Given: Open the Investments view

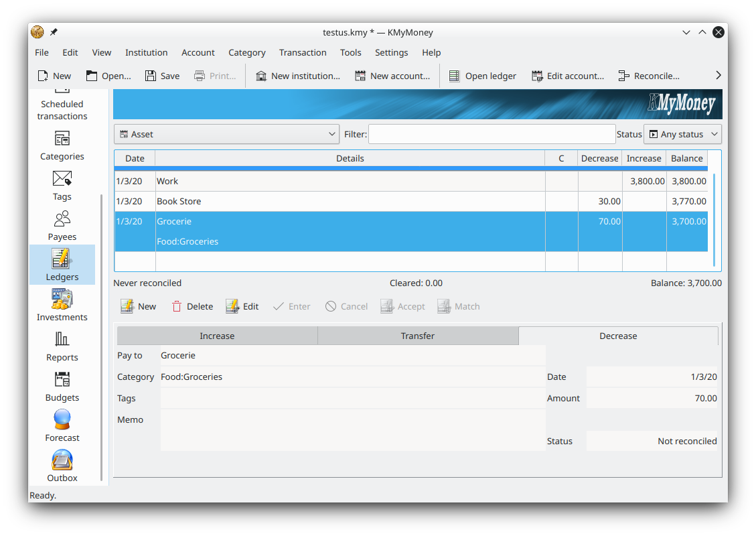Looking at the screenshot, I should (x=62, y=306).
